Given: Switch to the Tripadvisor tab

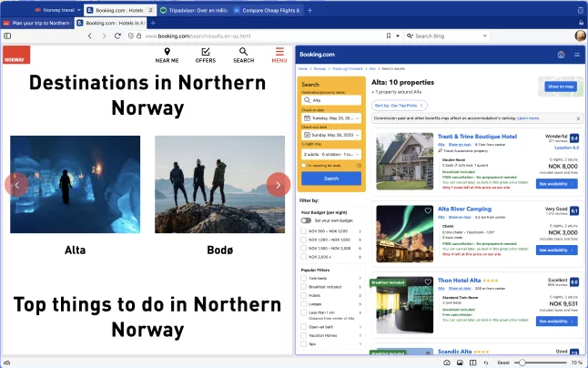Looking at the screenshot, I should 194,11.
